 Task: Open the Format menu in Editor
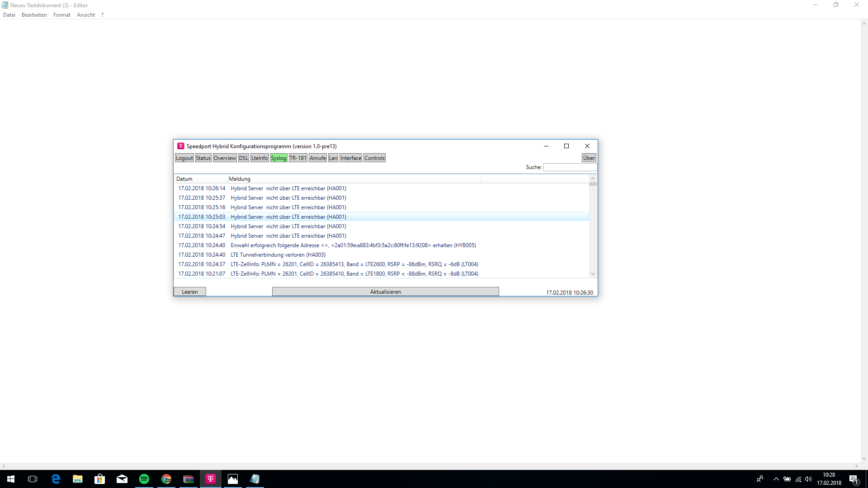click(62, 15)
